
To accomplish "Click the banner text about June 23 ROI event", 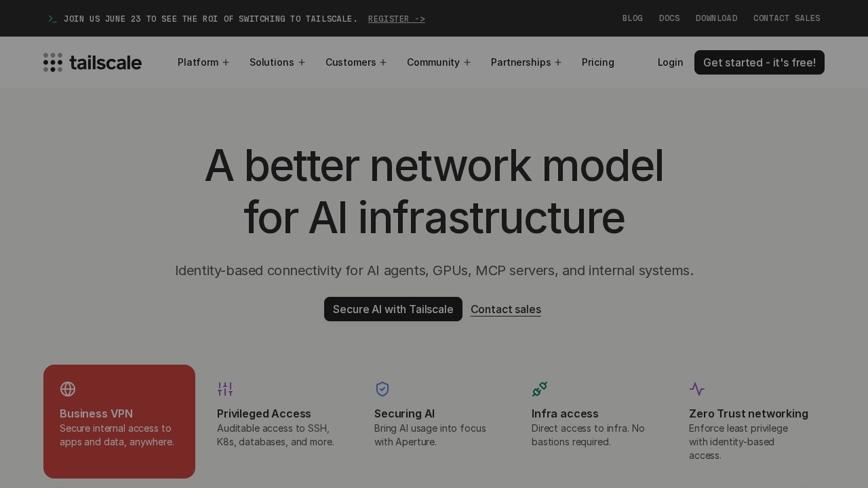I will [x=210, y=19].
